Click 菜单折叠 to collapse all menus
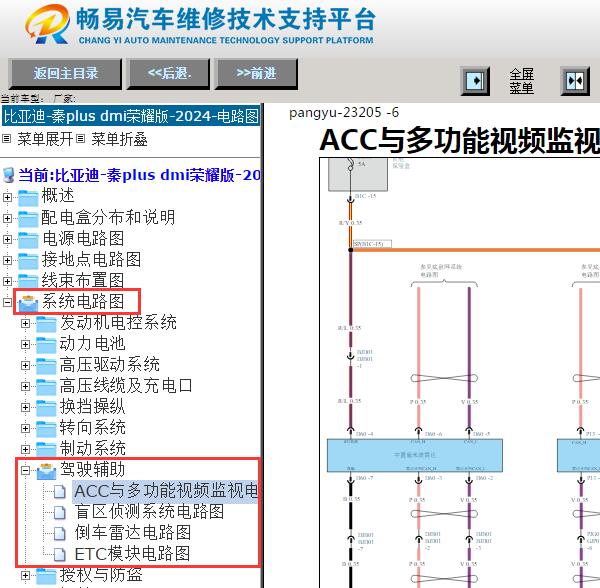 pyautogui.click(x=119, y=139)
